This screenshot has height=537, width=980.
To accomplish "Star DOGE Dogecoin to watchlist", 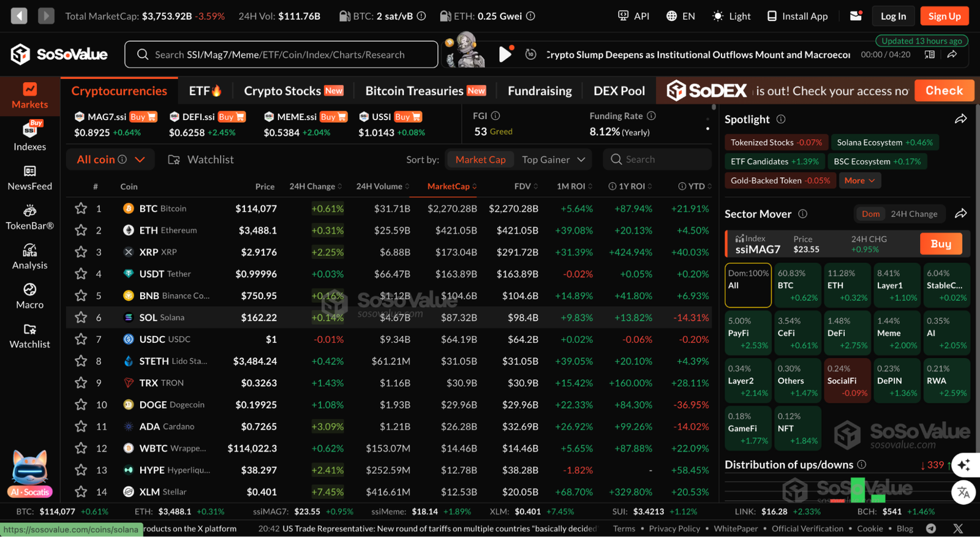I will pos(81,405).
